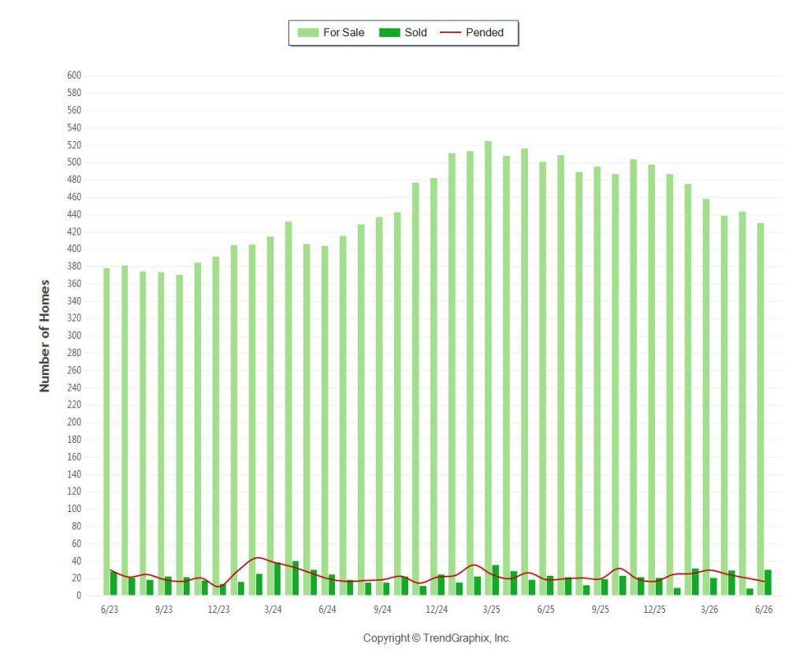Select the For Sale bar for 6/26
This screenshot has width=807, height=672.
click(x=761, y=409)
